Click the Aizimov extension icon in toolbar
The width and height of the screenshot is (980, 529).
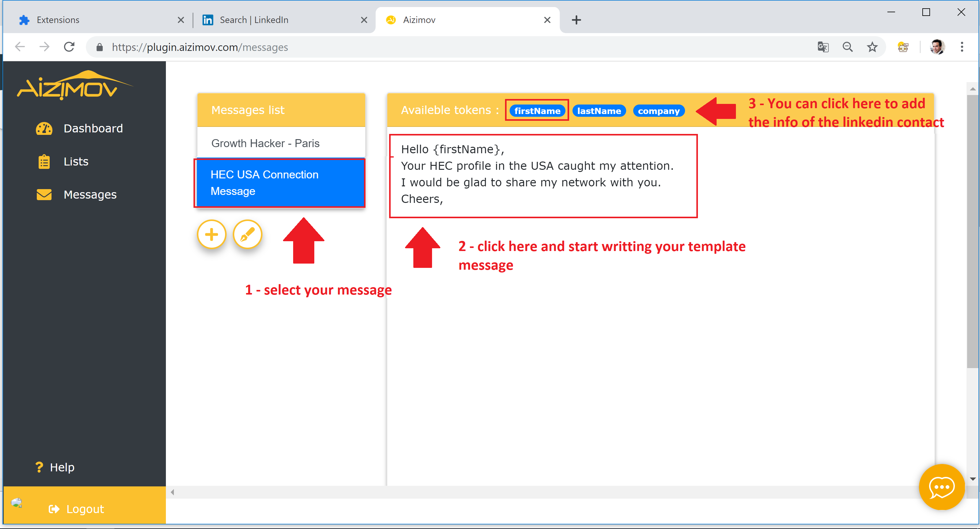pos(903,47)
